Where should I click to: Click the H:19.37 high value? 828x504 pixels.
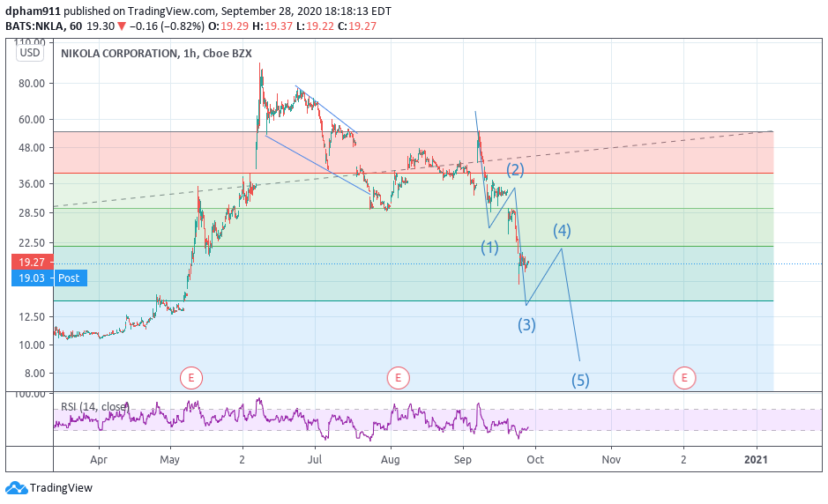272,26
